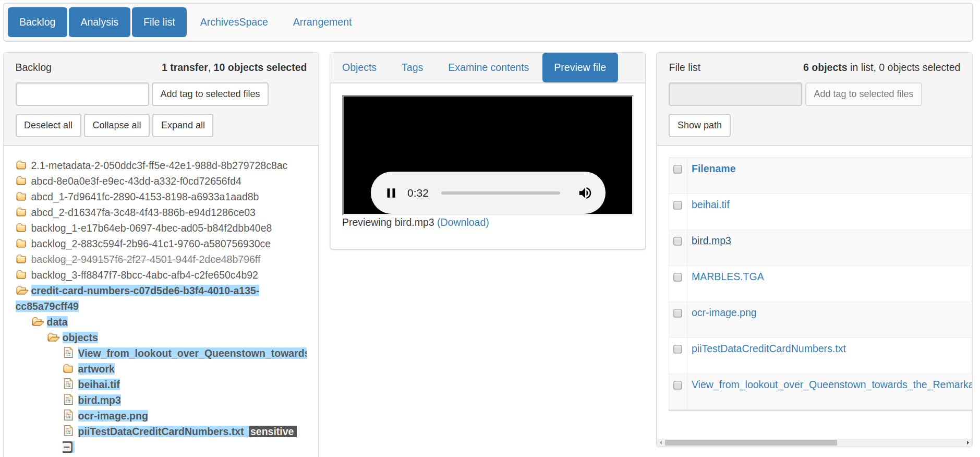This screenshot has width=980, height=457.
Task: Collapse the credit-card-numbers transfer folder
Action: pos(22,291)
